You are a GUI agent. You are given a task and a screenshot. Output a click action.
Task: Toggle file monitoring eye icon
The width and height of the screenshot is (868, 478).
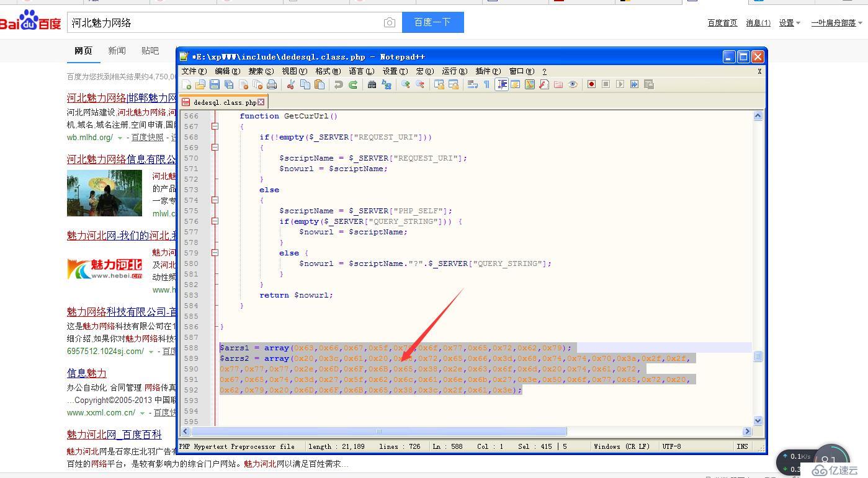tap(573, 84)
